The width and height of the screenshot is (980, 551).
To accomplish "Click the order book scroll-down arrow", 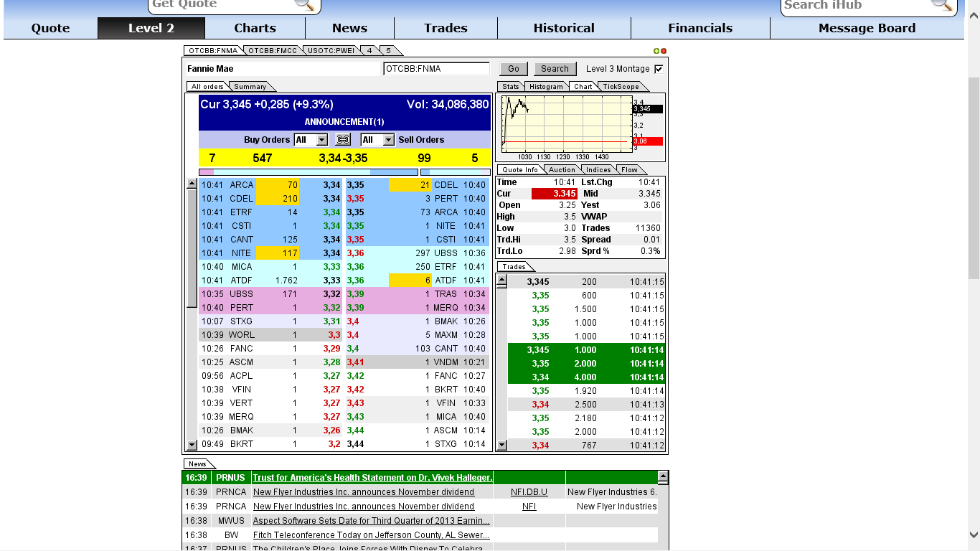I will [x=192, y=445].
